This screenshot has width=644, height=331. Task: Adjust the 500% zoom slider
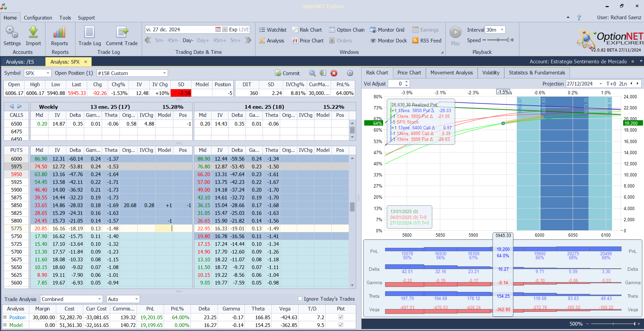(613, 324)
